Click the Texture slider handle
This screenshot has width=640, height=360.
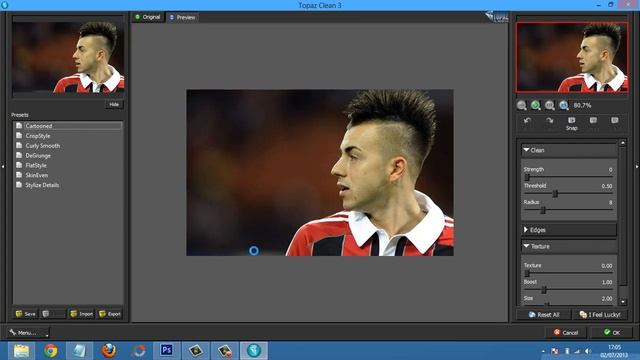[527, 273]
